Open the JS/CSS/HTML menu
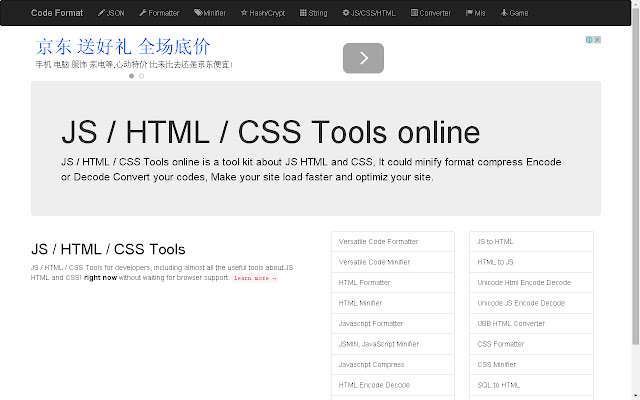640x400 pixels. tap(369, 13)
